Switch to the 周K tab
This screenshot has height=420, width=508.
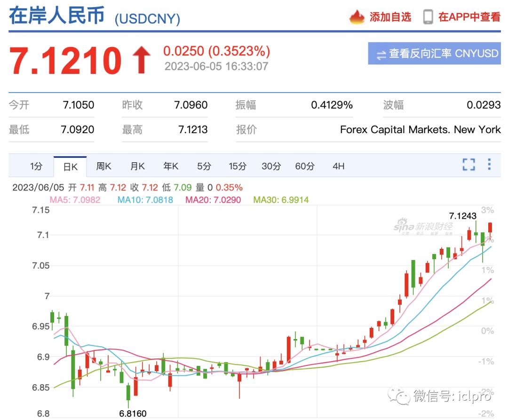(103, 166)
